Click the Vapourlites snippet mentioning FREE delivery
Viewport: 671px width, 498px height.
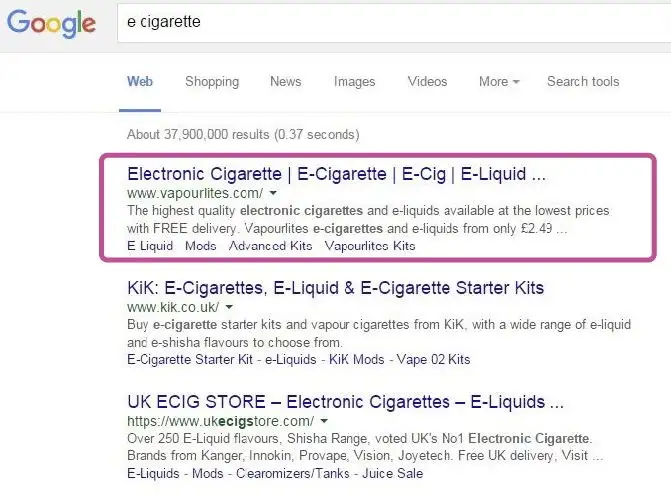[368, 219]
